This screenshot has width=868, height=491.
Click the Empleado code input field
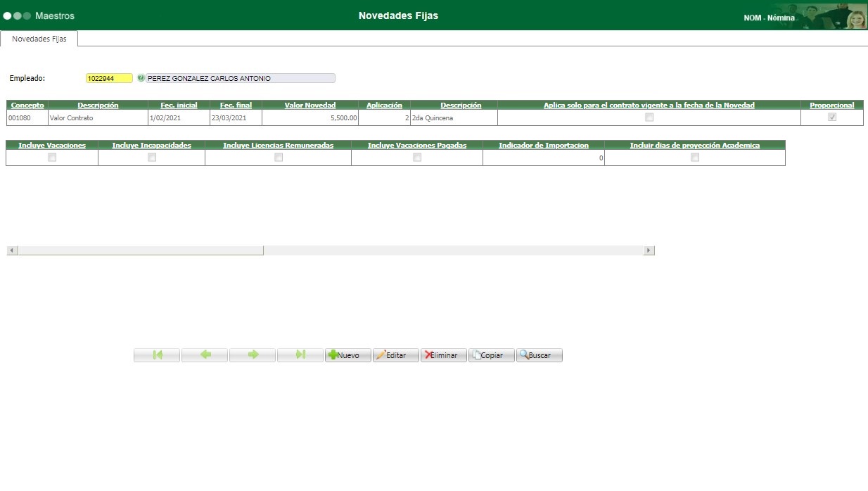tap(109, 78)
